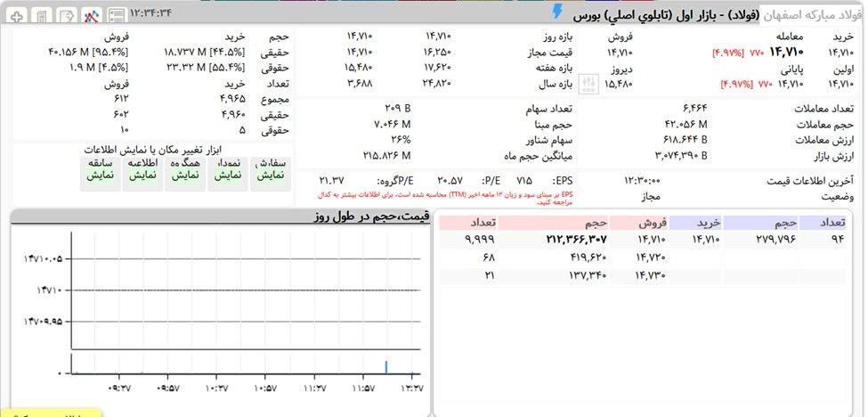The image size is (868, 417).
Task: Click the بازه سال high ۲۴,۸۲۰
Action: point(438,84)
